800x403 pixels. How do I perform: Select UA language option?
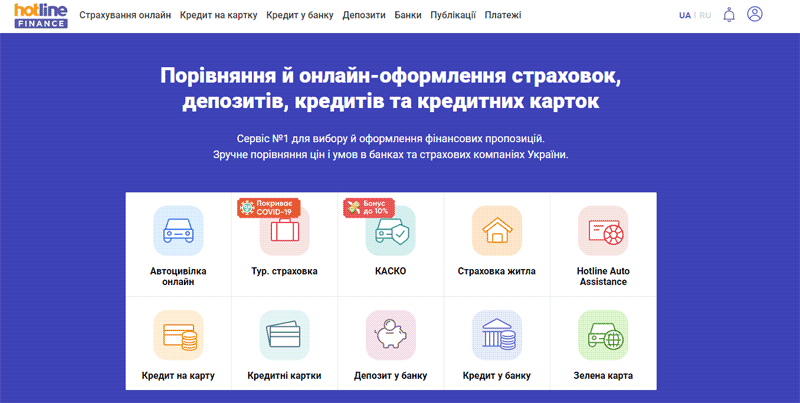pyautogui.click(x=685, y=16)
